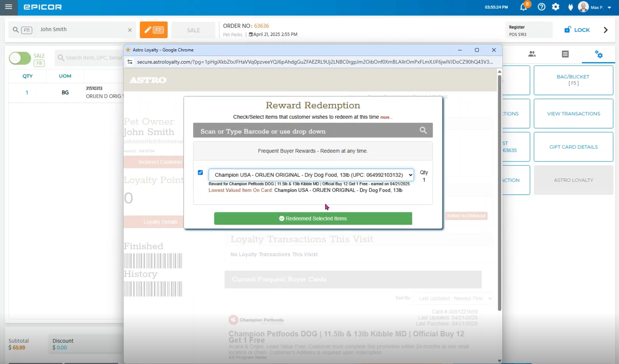This screenshot has width=619, height=364.
Task: Toggle the SALE F8 switch
Action: 20,58
